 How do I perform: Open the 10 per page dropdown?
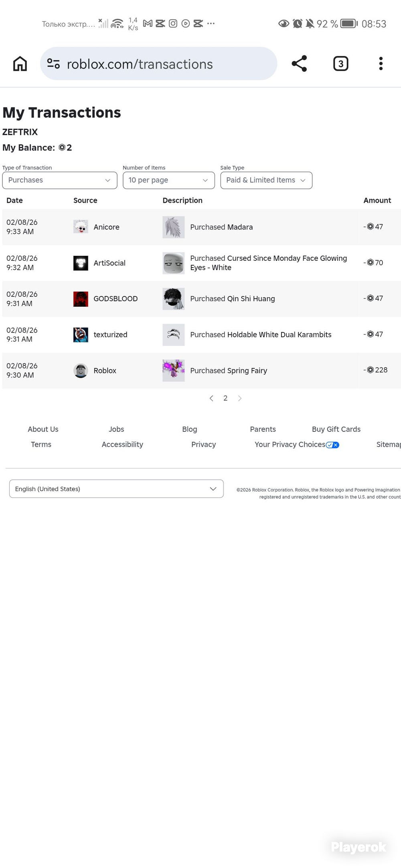coord(169,180)
